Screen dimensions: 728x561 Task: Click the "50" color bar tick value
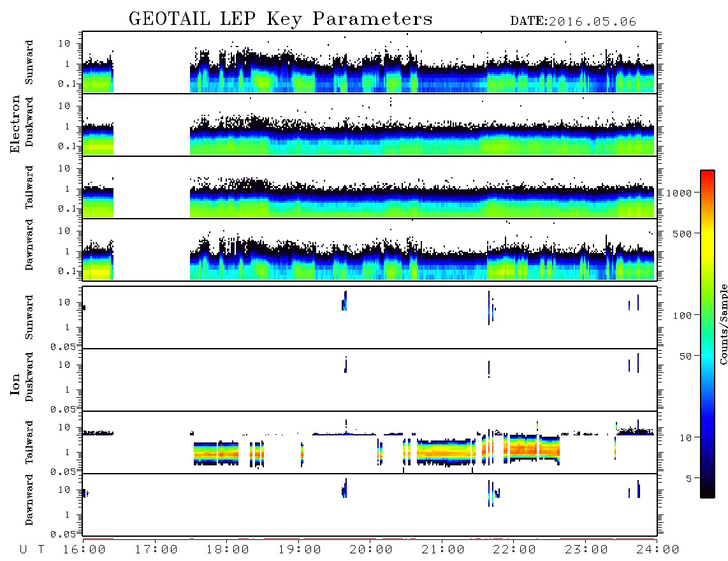[x=685, y=356]
